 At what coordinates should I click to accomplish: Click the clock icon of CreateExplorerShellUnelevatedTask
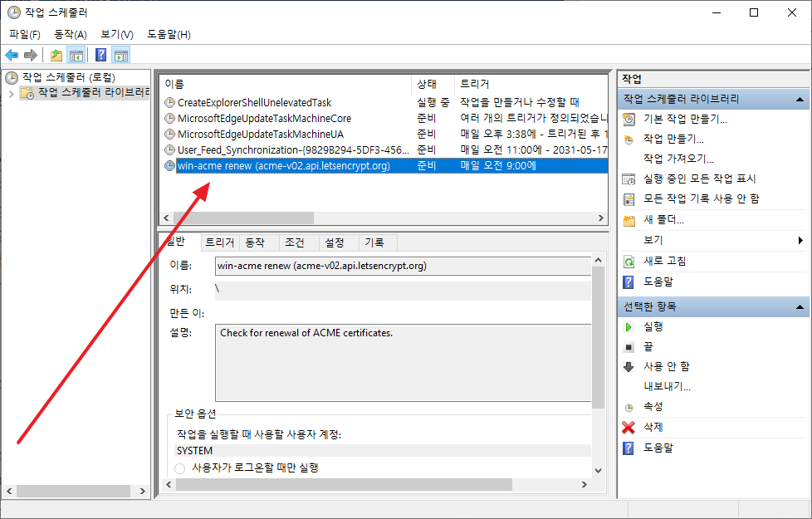[x=169, y=103]
